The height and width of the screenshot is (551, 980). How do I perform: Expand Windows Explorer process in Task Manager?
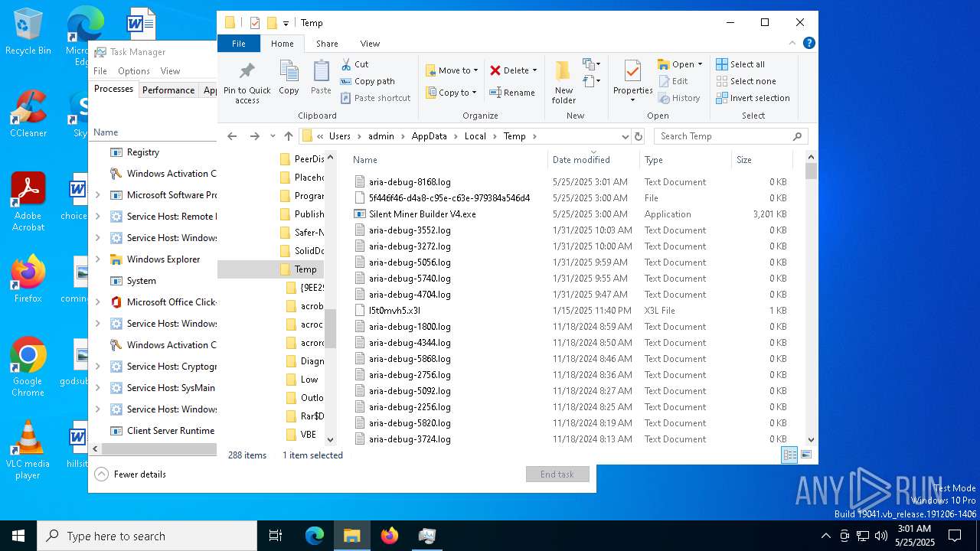[x=97, y=259]
